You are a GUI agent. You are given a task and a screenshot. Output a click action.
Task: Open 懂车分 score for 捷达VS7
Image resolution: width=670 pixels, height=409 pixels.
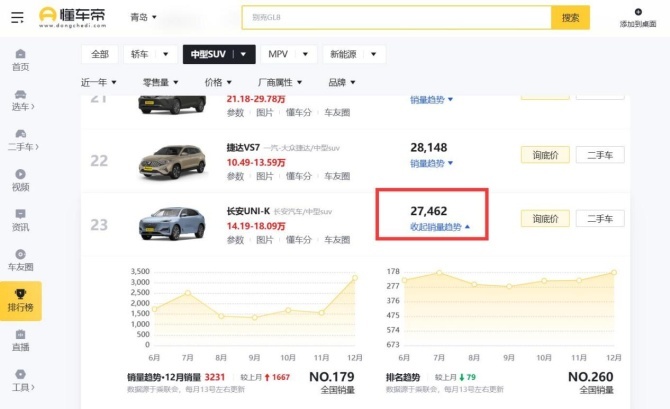[x=298, y=176]
